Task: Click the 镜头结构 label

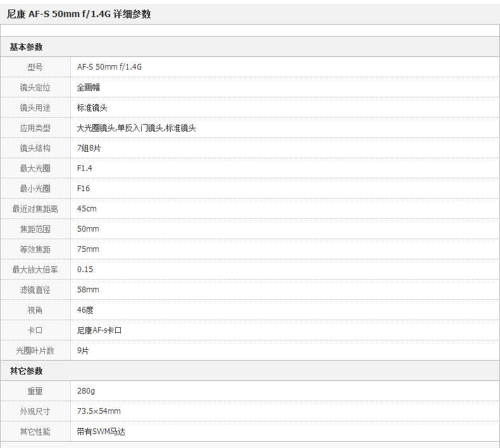Action: (x=35, y=148)
